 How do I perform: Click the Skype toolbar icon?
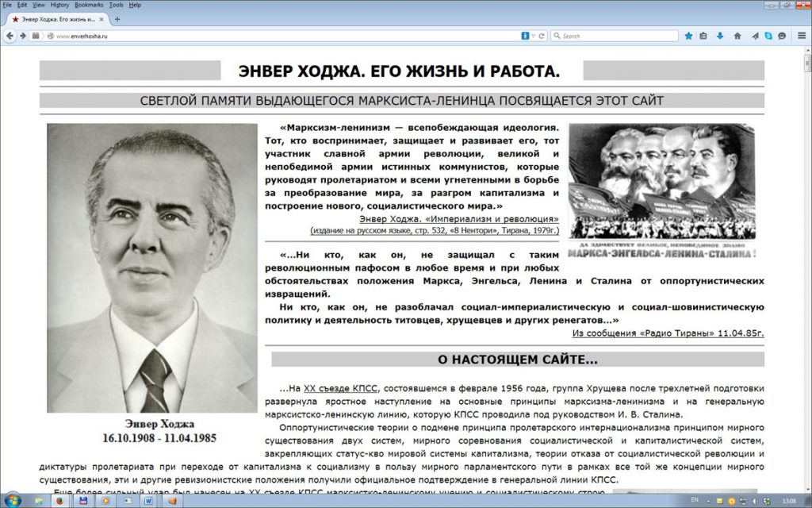pyautogui.click(x=768, y=36)
